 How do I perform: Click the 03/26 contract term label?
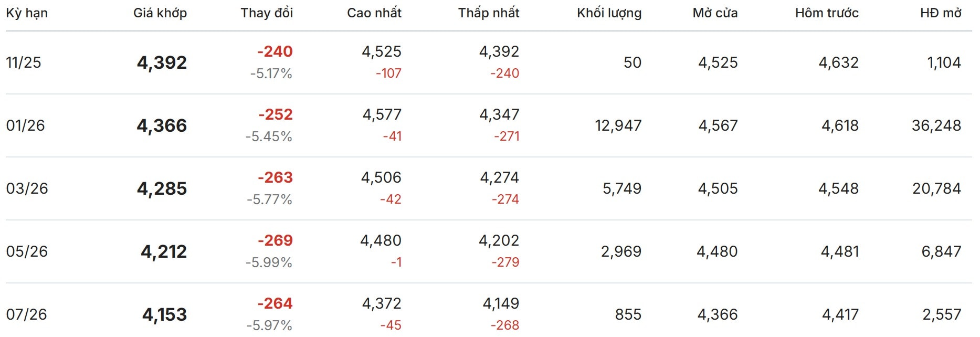click(27, 188)
